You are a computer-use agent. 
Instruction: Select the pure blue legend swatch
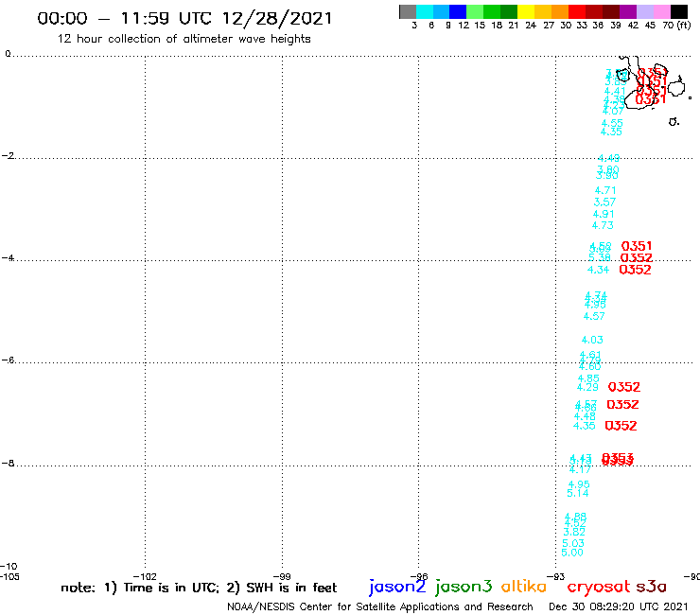pos(458,11)
